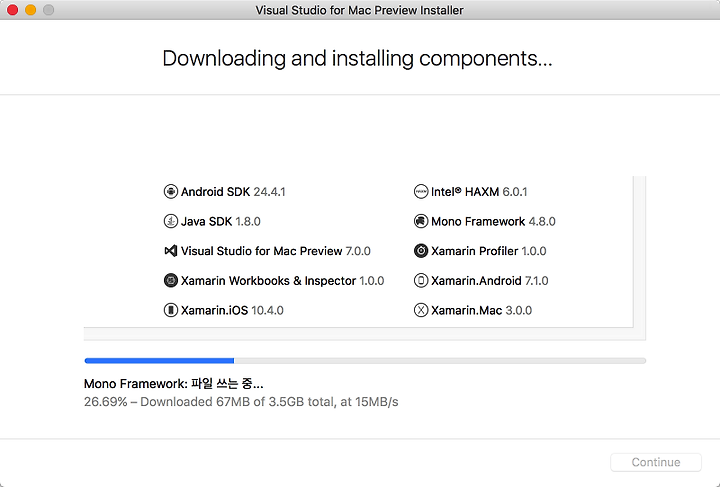The width and height of the screenshot is (720, 487).
Task: Select the Android SDK 24.4.1 label
Action: pos(233,192)
